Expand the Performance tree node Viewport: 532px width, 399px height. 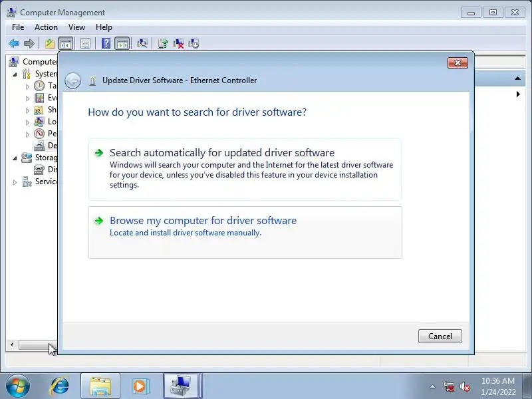pyautogui.click(x=27, y=134)
